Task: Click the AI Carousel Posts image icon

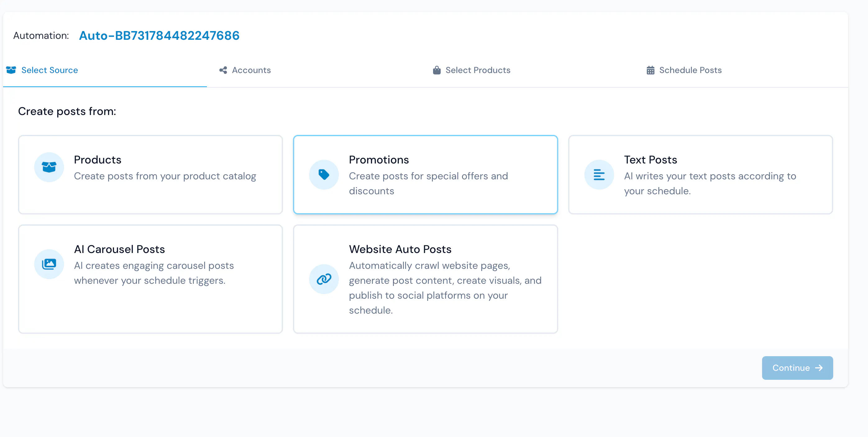Action: [x=49, y=264]
